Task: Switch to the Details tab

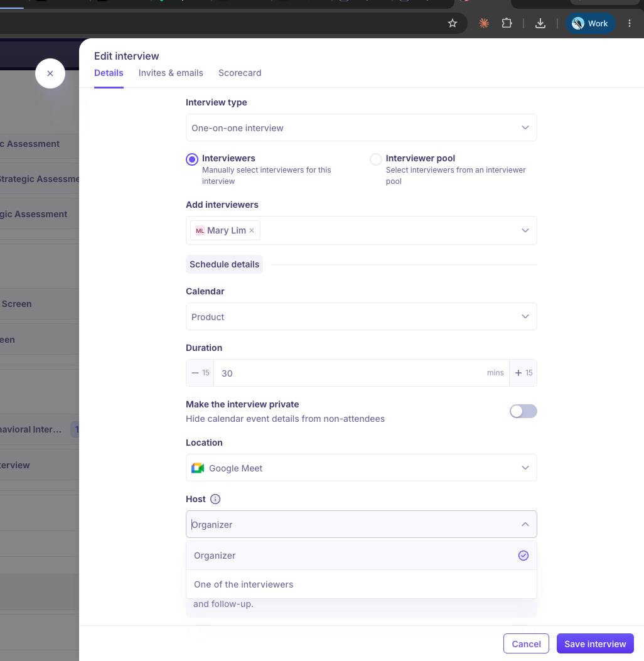Action: (x=109, y=73)
